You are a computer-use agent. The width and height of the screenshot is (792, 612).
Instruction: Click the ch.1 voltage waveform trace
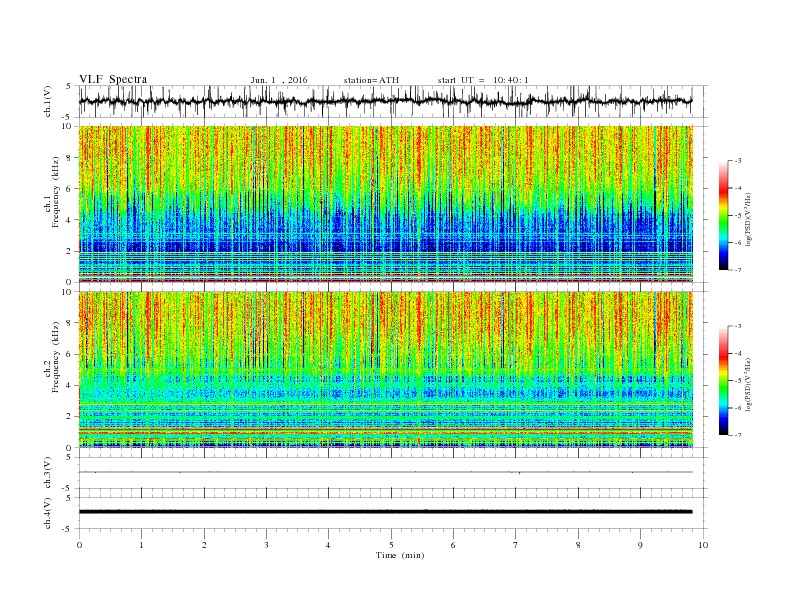tap(385, 101)
